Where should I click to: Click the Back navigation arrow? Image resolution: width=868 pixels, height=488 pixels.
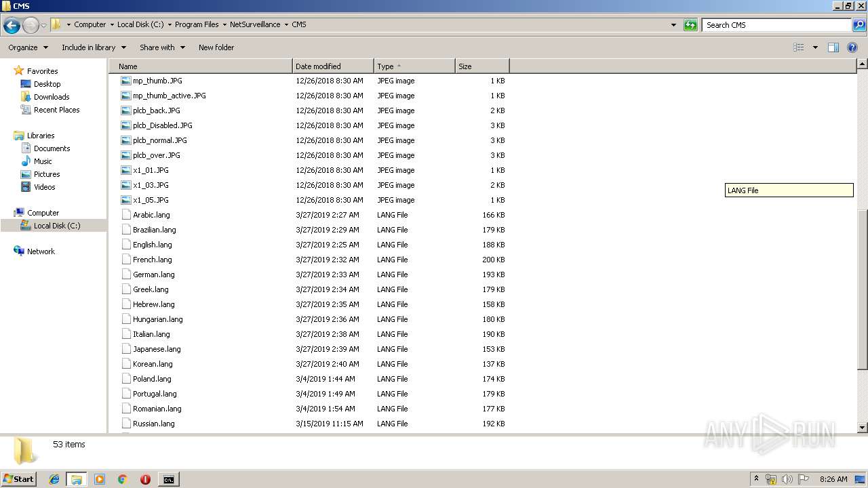(x=12, y=26)
